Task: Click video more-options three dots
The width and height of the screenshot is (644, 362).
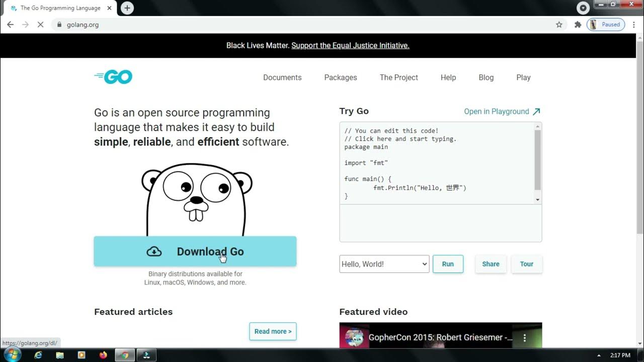Action: (525, 338)
